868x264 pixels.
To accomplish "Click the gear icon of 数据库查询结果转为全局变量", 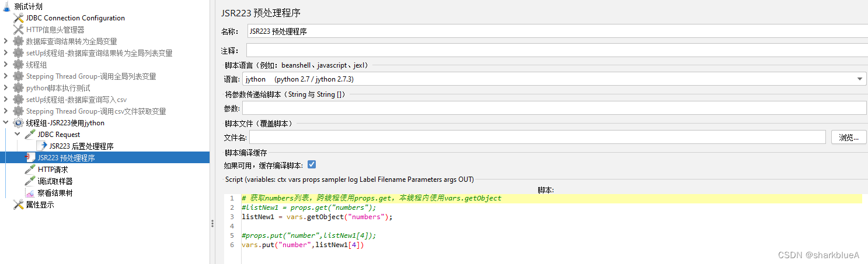I will 18,41.
